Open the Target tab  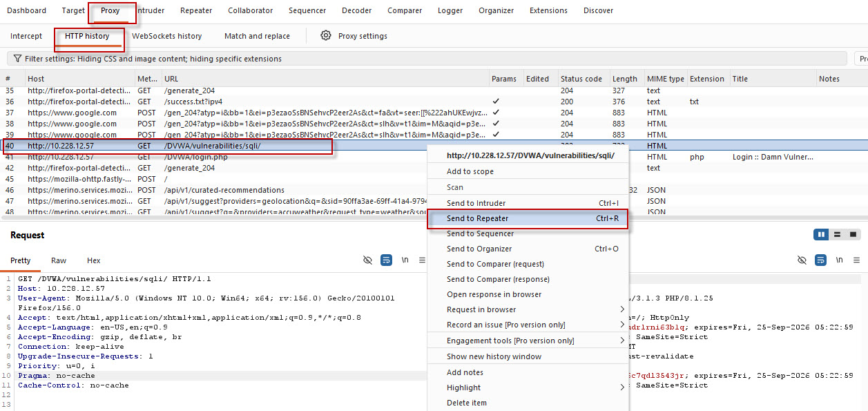(x=73, y=10)
